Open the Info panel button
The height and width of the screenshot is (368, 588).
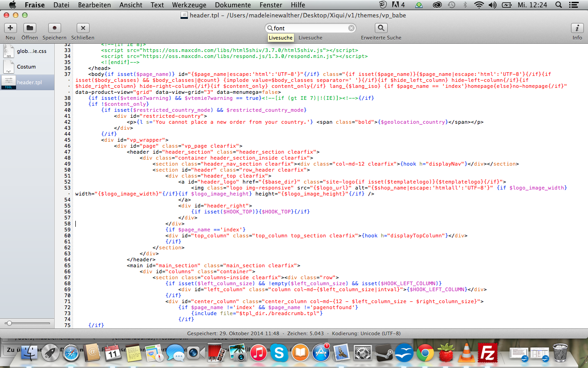(577, 28)
